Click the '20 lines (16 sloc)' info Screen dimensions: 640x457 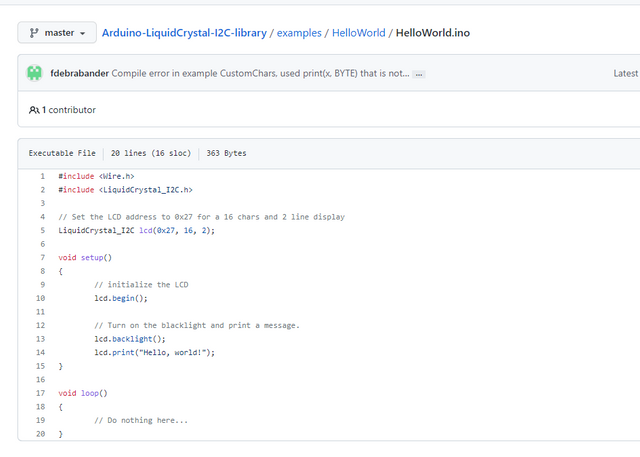(x=151, y=153)
